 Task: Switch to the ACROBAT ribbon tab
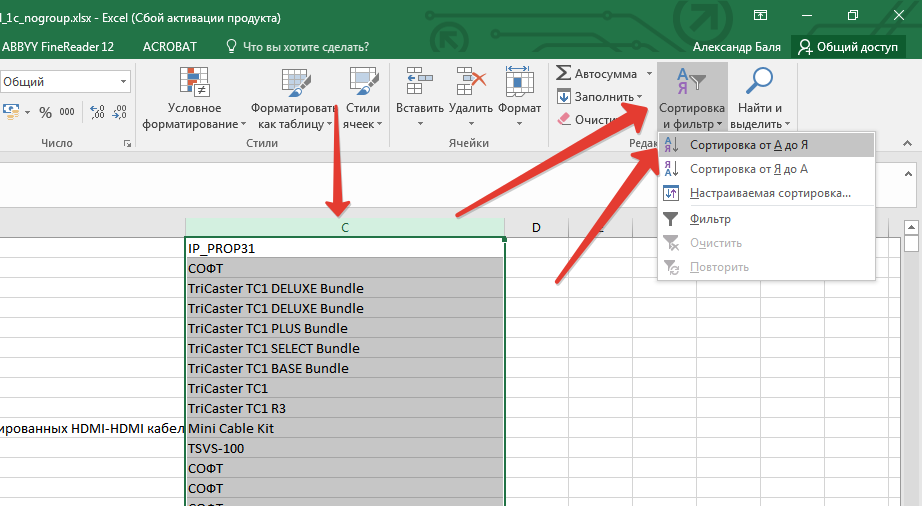point(170,47)
